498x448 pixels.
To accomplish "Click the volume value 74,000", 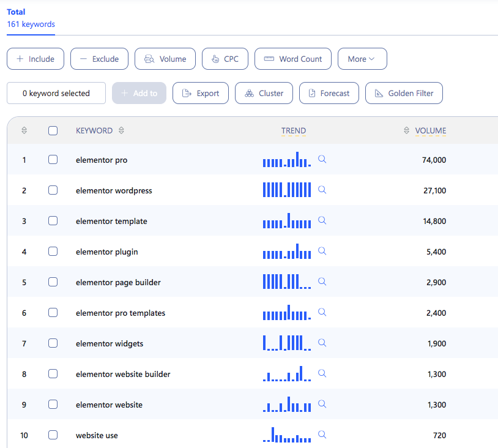I will pos(434,160).
